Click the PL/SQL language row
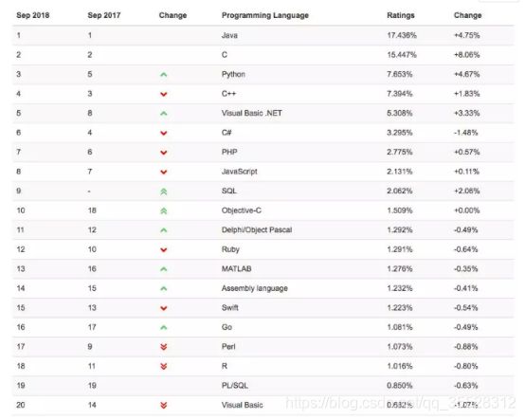Image resolution: width=525 pixels, height=420 pixels. click(x=263, y=386)
